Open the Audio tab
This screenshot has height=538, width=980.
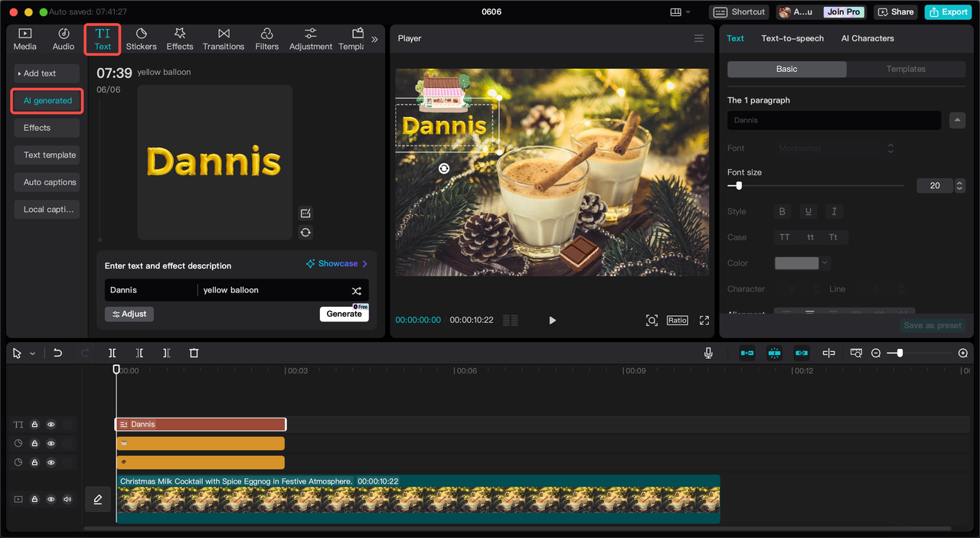[64, 39]
